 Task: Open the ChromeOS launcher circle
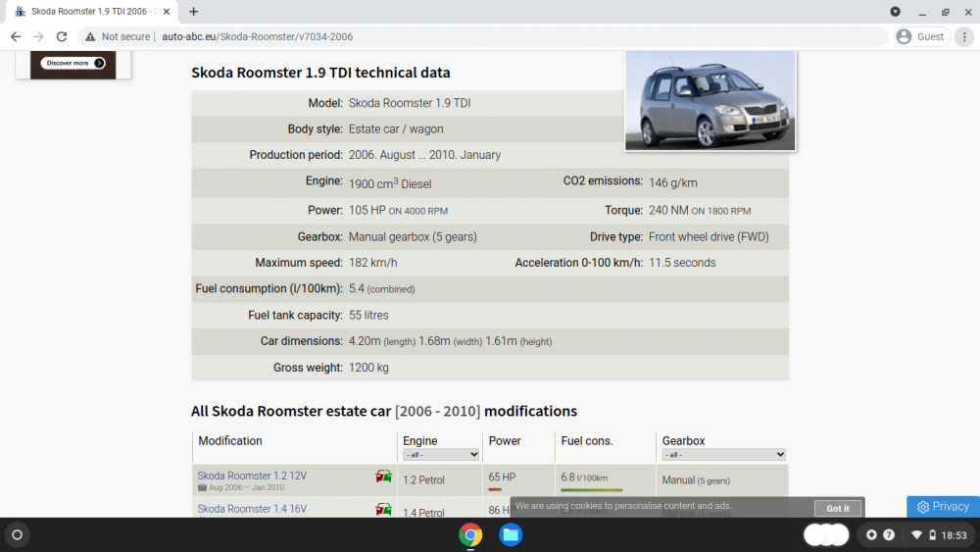coord(18,535)
